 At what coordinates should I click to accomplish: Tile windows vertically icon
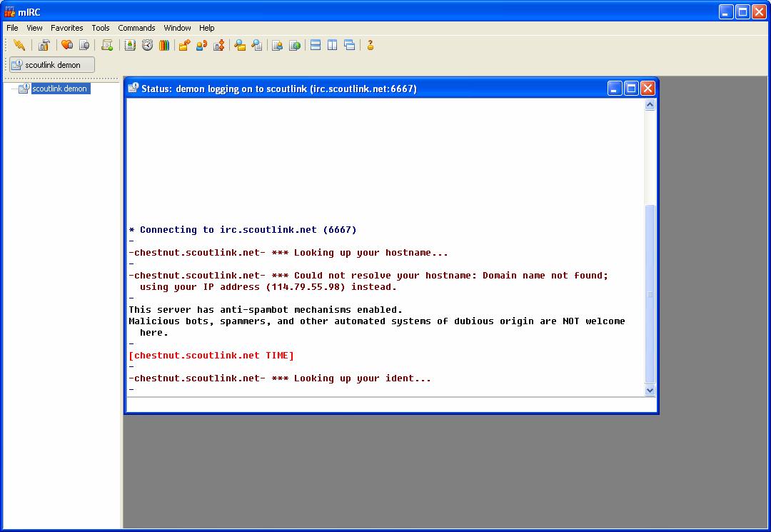[333, 45]
